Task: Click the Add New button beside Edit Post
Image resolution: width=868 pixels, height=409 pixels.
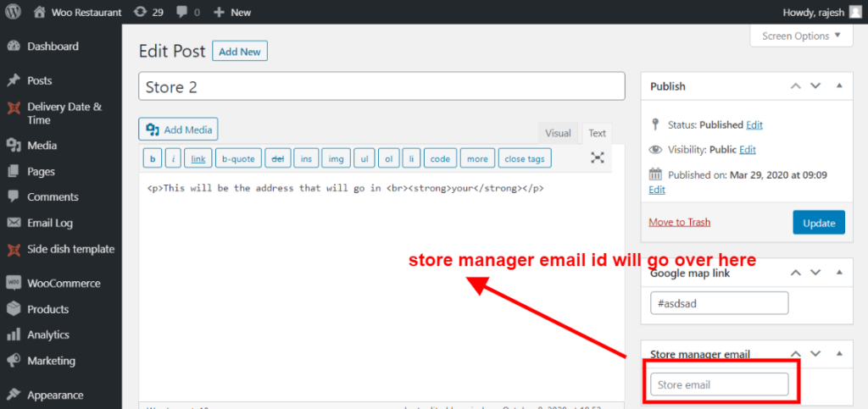Action: 240,52
